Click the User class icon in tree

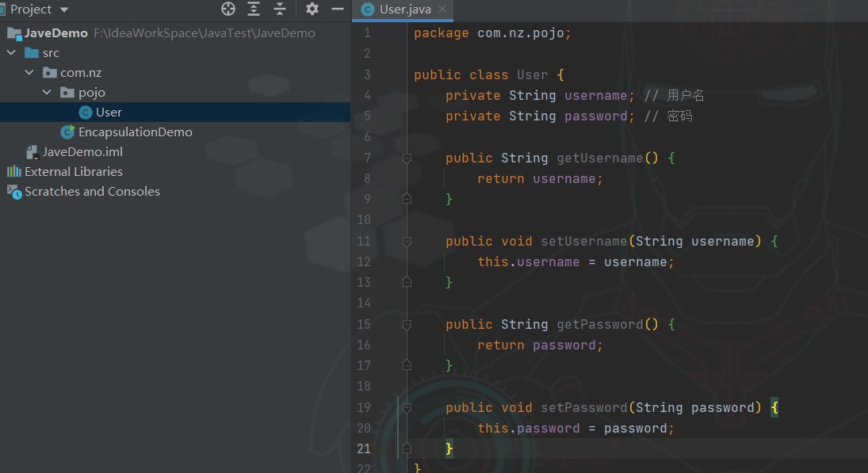click(x=86, y=113)
